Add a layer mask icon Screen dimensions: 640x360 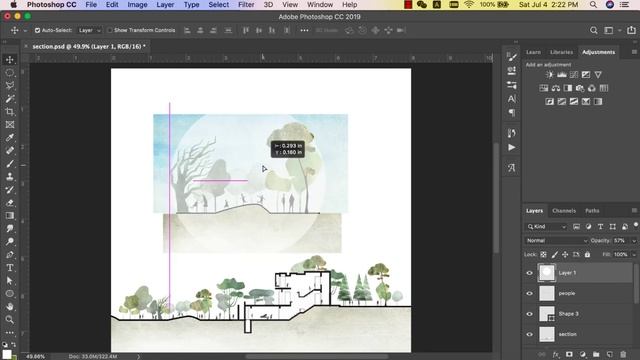coord(569,354)
